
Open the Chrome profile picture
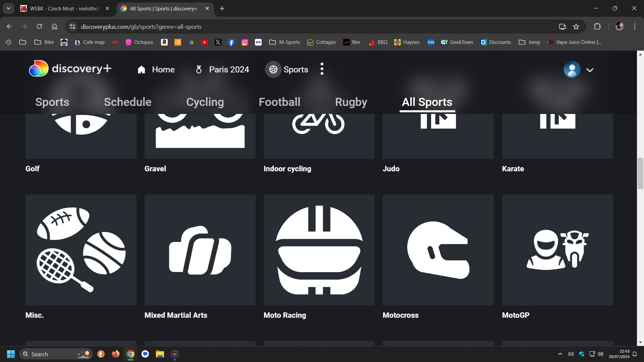pos(620,26)
